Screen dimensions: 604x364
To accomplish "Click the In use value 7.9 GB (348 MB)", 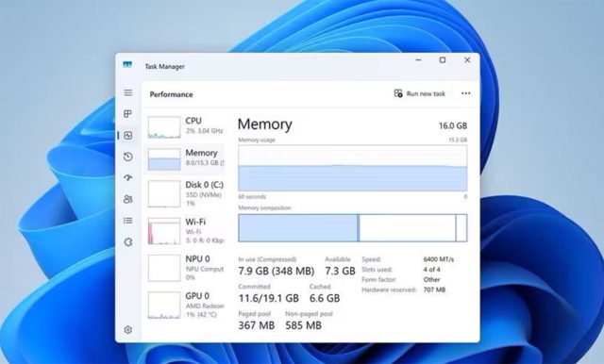I will click(277, 271).
